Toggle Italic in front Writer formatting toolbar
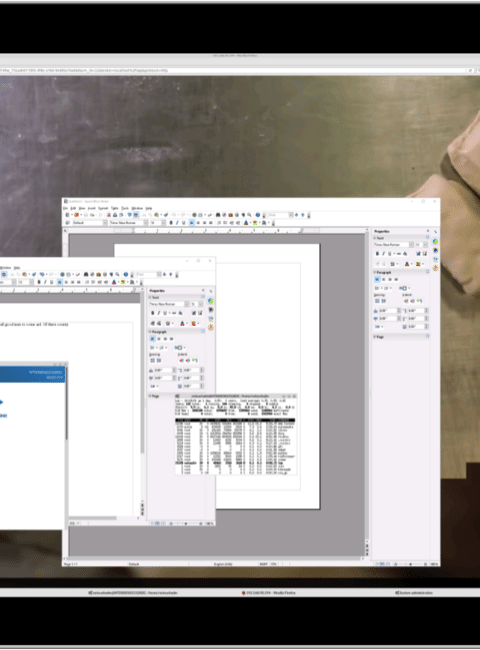Viewport: 480px width, 650px height. click(x=45, y=282)
